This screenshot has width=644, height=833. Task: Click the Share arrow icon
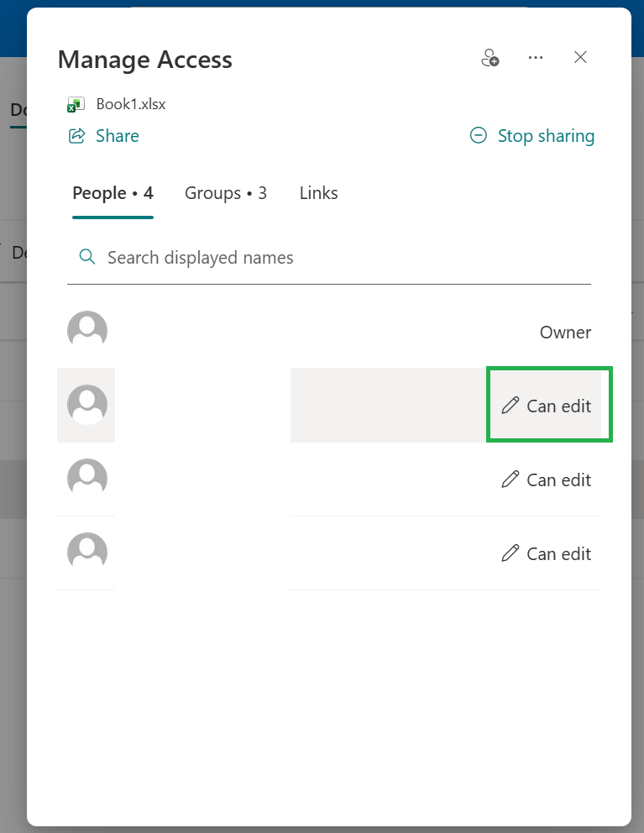pos(77,136)
